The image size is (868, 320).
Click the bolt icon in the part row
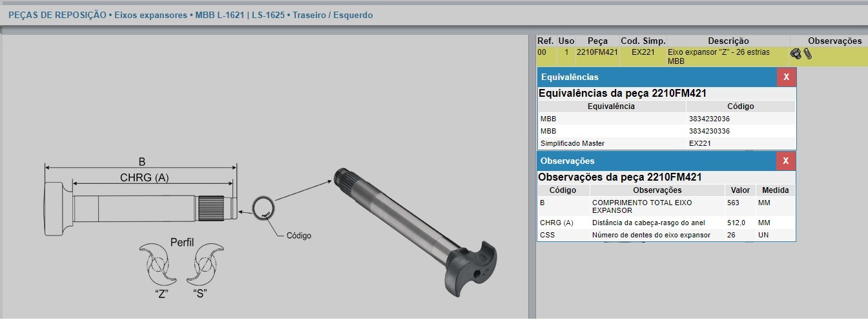coord(796,54)
